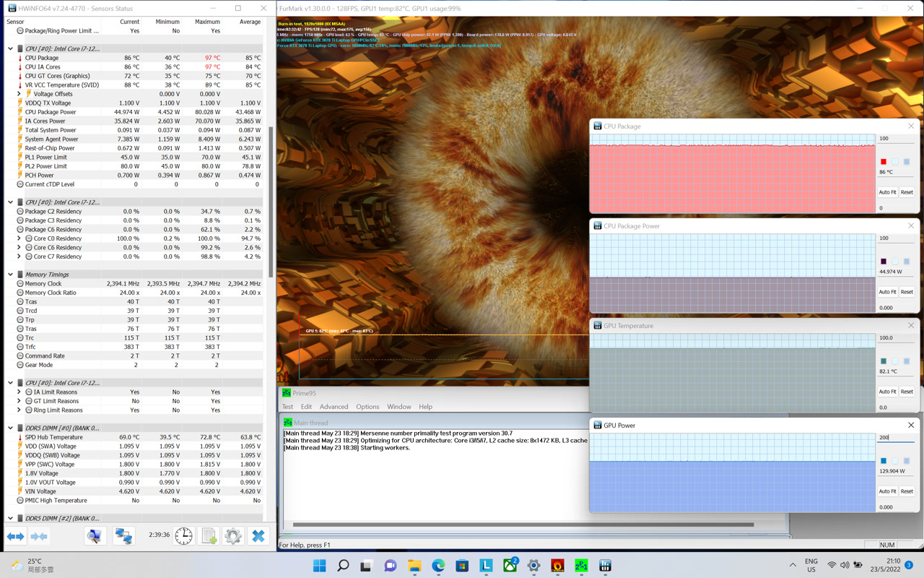Screen dimensions: 924x578
Task: Open the Prime95 Advanced menu
Action: 334,407
